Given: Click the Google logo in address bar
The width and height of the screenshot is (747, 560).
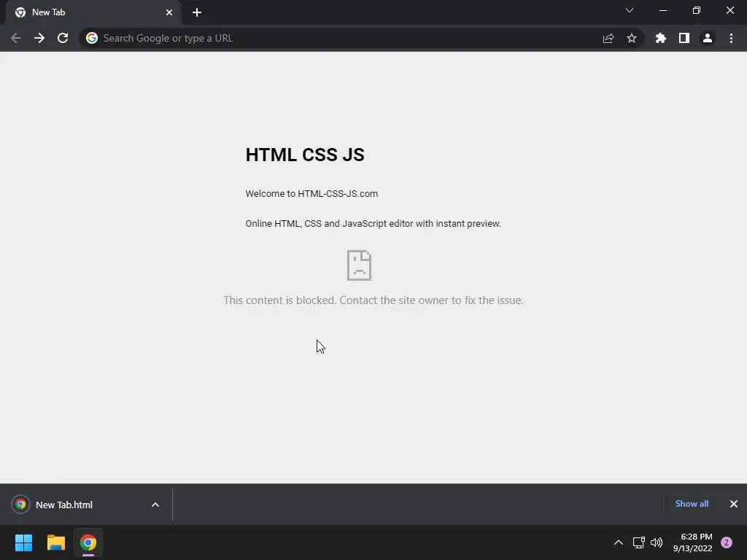Looking at the screenshot, I should pos(92,38).
